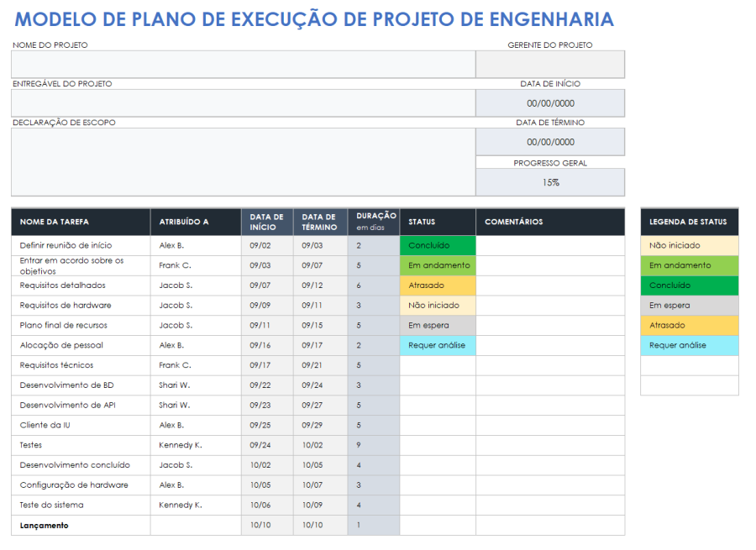Click Em espera in the Legenda de Status
This screenshot has width=756, height=550.
click(689, 306)
